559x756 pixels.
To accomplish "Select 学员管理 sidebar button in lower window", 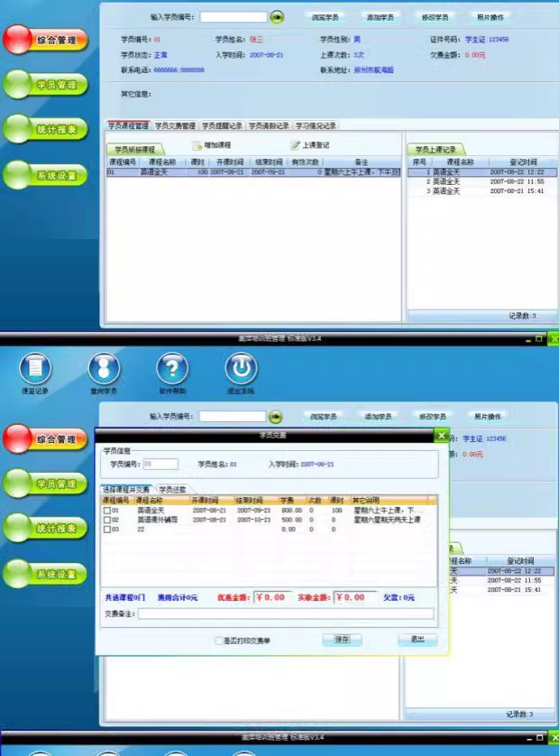I will click(x=46, y=484).
